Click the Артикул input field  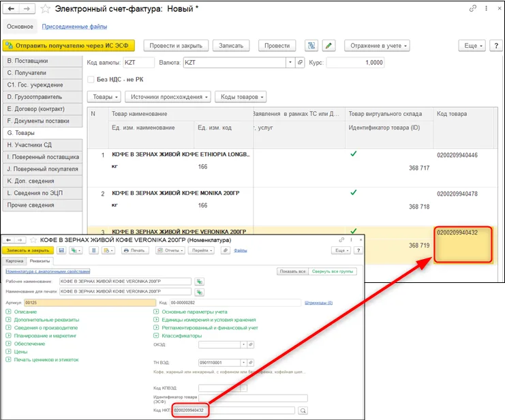[x=90, y=303]
